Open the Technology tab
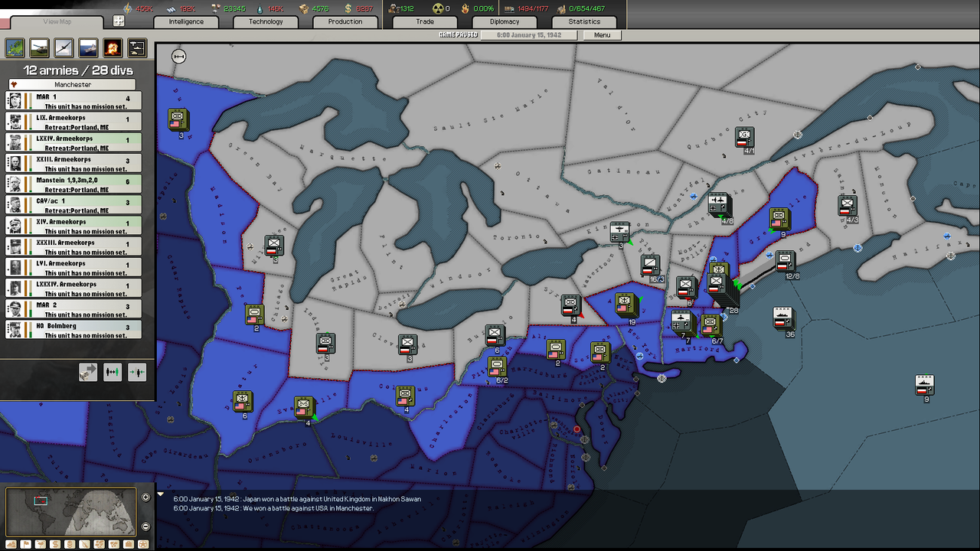980x551 pixels. (266, 21)
